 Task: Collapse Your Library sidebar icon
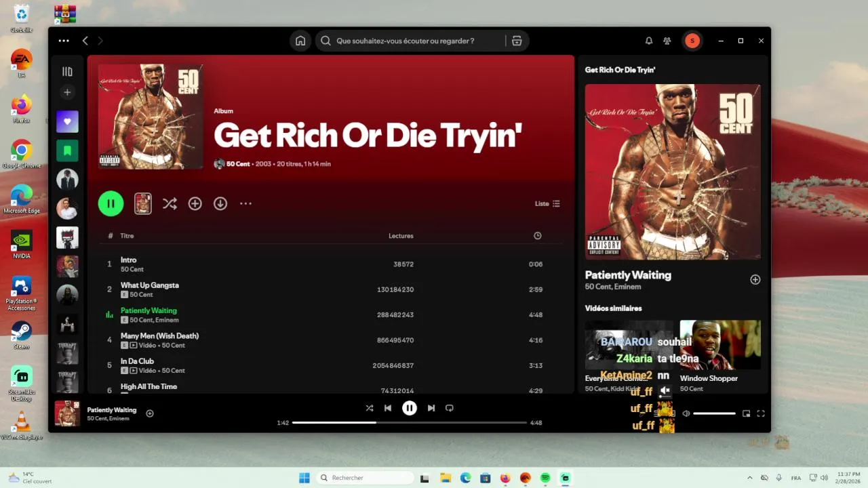click(x=67, y=71)
